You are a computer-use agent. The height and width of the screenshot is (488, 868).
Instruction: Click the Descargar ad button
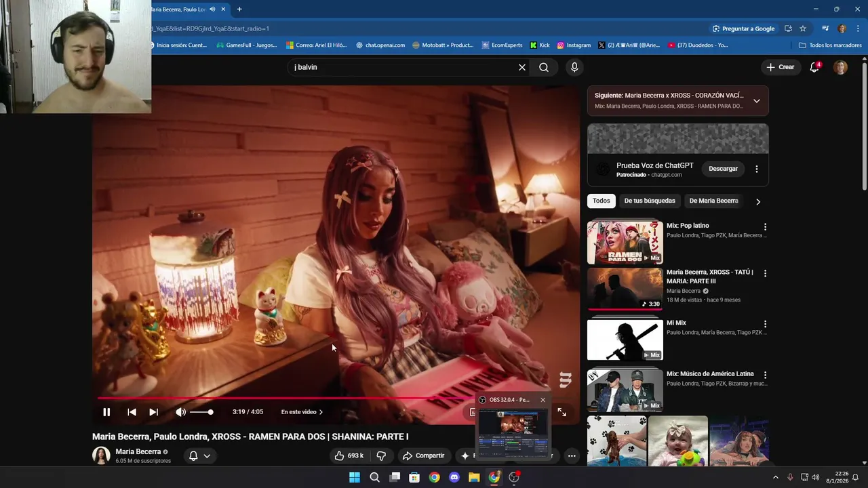point(723,169)
